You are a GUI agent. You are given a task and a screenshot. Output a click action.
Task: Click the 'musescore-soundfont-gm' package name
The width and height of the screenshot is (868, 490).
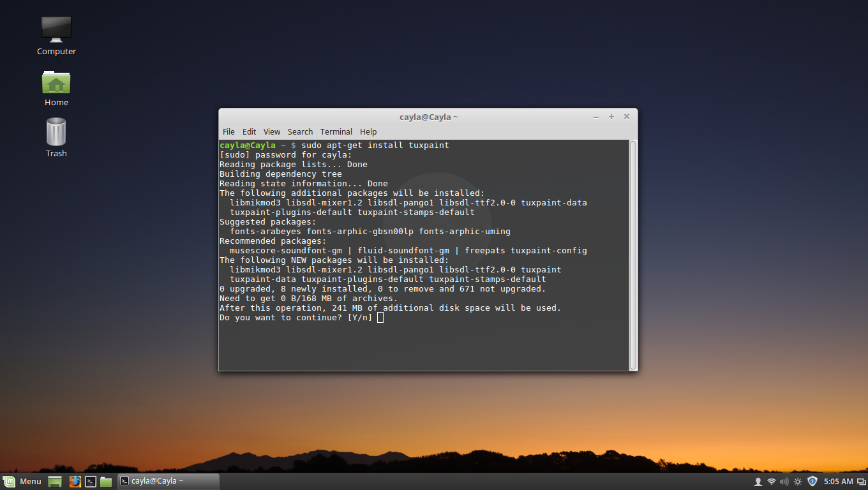tap(286, 250)
